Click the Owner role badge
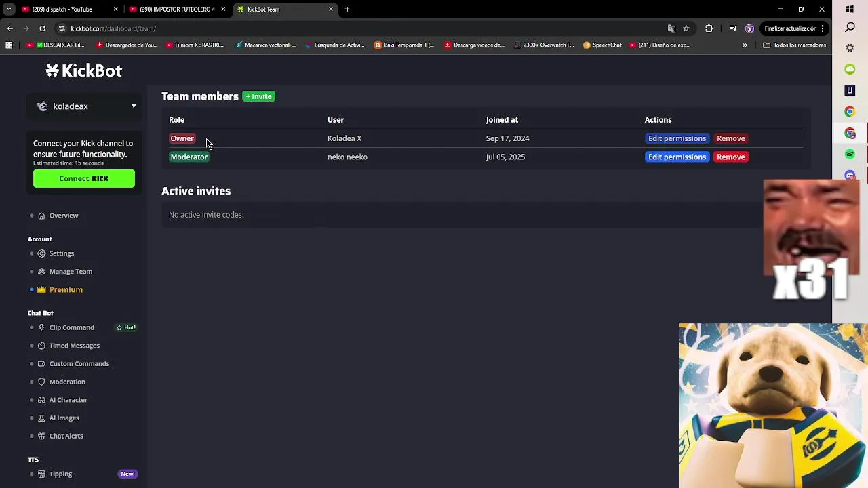This screenshot has height=488, width=868. tap(182, 138)
